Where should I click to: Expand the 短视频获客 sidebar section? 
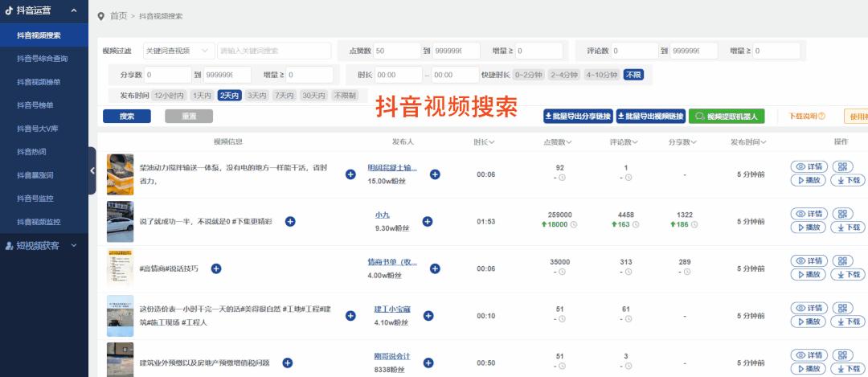tap(74, 245)
